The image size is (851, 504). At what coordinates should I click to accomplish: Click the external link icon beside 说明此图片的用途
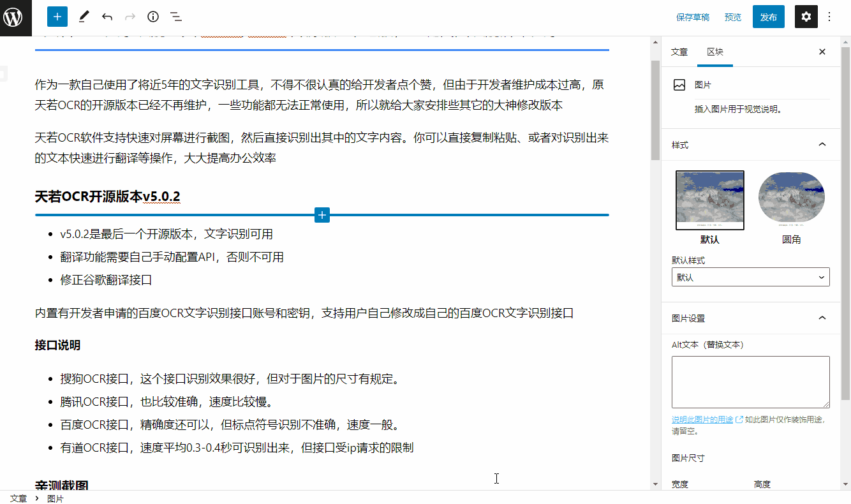(739, 420)
